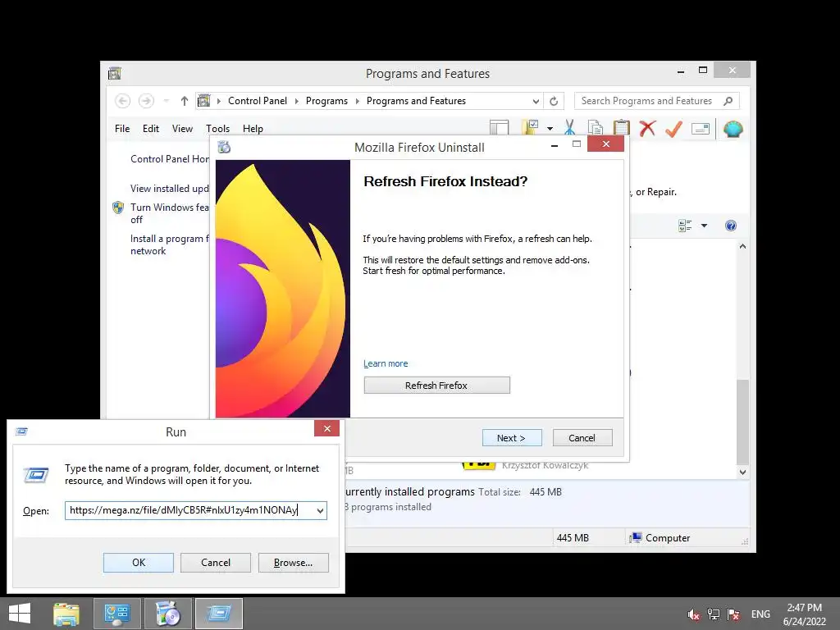The image size is (840, 630).
Task: Open View installed updates link
Action: click(x=169, y=189)
